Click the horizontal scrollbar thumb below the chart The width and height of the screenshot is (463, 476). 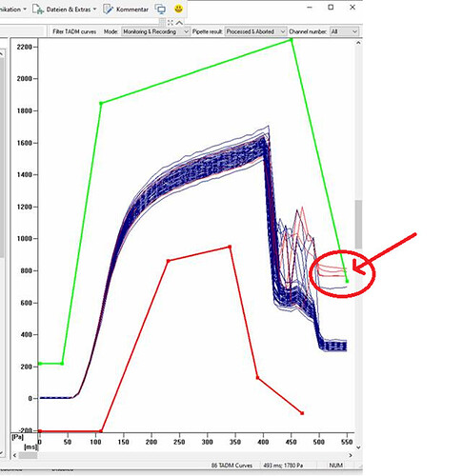point(28,455)
